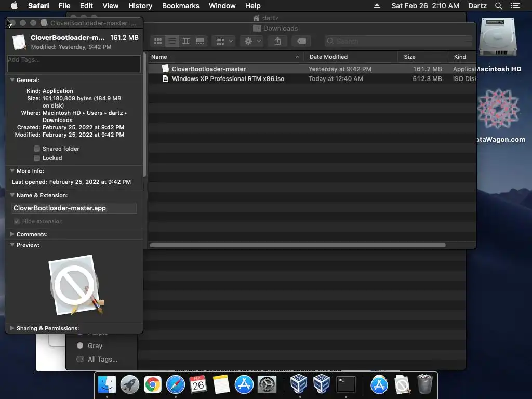Collapse the General section

pos(12,80)
